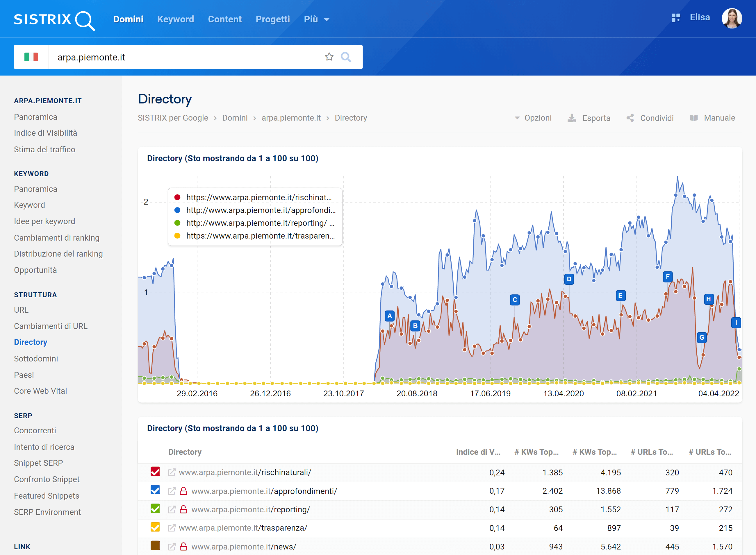Click the yellow trasparenza legend dot
The width and height of the screenshot is (756, 555).
pyautogui.click(x=177, y=235)
